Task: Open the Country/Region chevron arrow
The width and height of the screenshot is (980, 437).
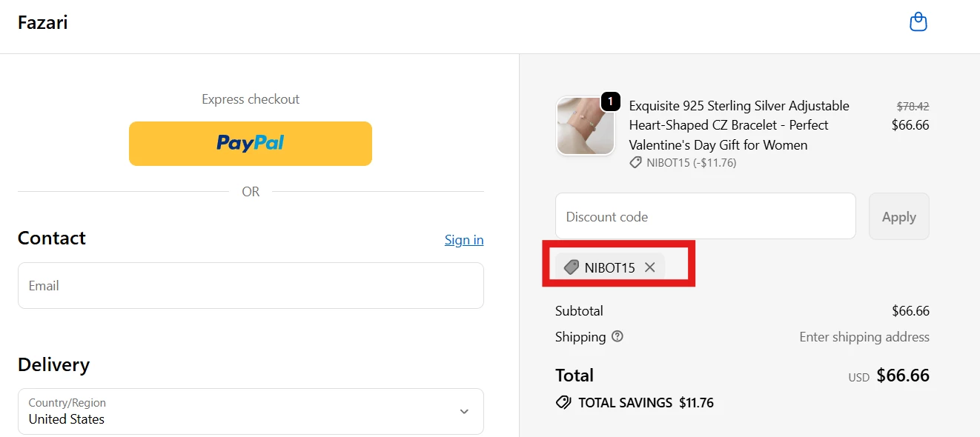Action: tap(464, 411)
